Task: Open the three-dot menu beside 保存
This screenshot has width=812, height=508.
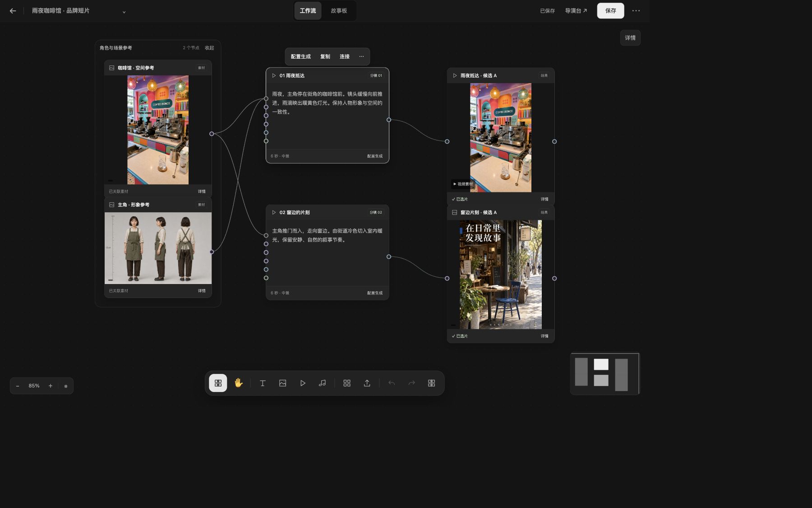Action: [x=636, y=11]
